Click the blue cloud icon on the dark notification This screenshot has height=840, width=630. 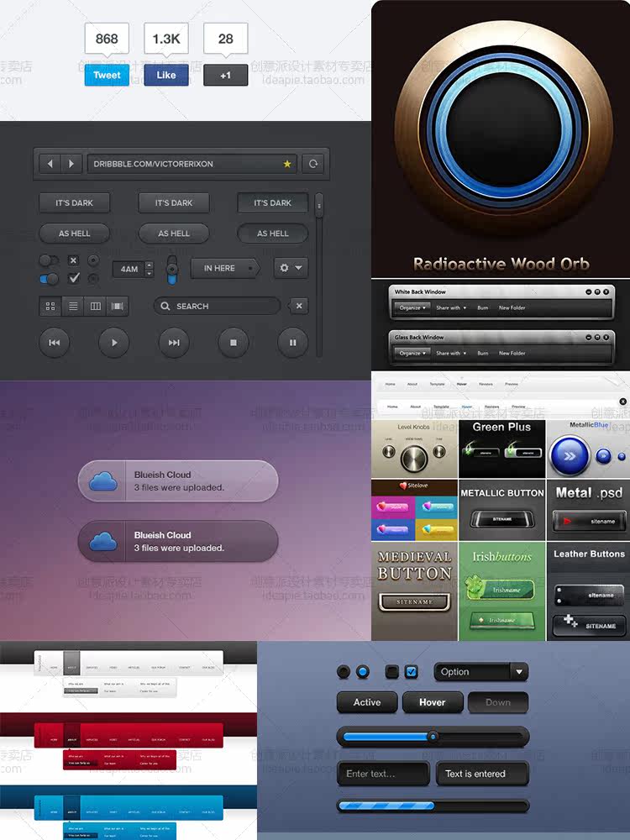coord(103,542)
